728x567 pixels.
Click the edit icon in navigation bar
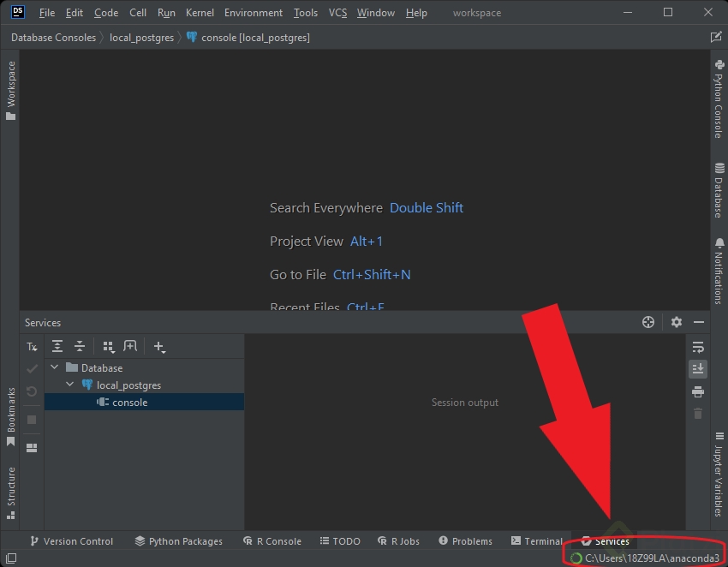pyautogui.click(x=716, y=37)
